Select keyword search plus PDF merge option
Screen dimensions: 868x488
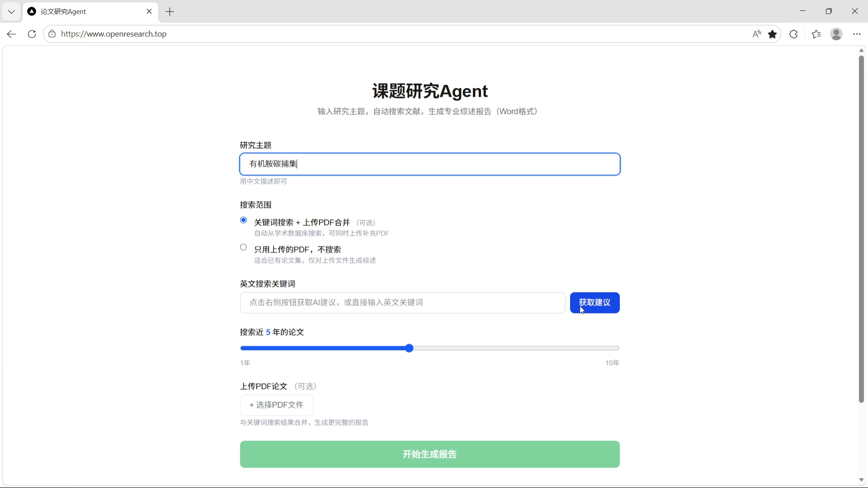click(x=244, y=220)
